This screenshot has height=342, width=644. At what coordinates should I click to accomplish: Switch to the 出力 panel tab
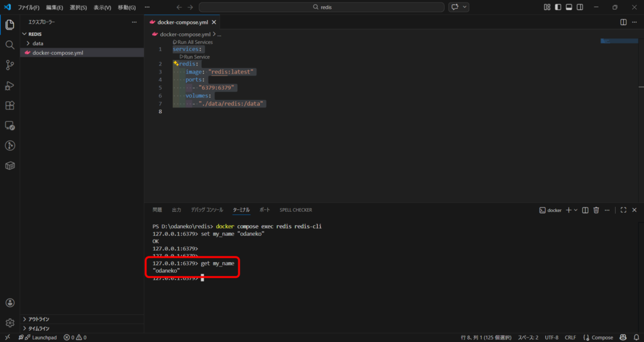pos(176,210)
